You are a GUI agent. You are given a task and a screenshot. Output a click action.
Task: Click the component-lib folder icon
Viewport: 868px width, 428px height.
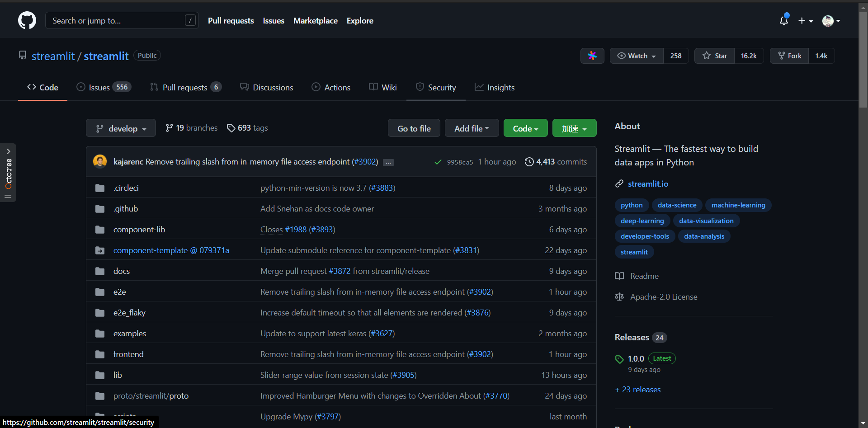coord(100,230)
